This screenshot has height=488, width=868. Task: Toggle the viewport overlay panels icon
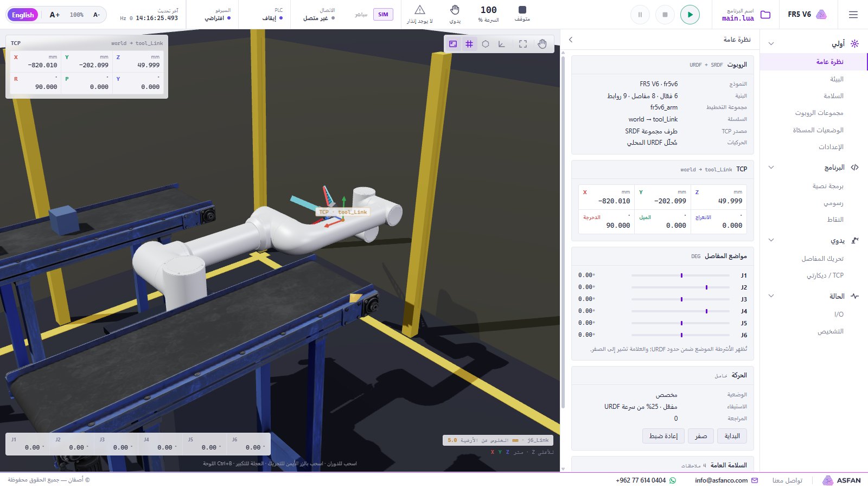(453, 44)
